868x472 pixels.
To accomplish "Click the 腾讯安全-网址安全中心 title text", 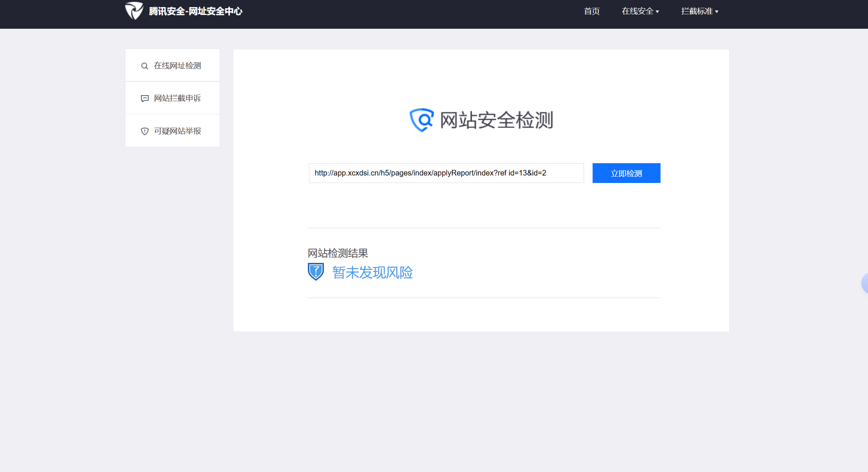I will tap(196, 11).
